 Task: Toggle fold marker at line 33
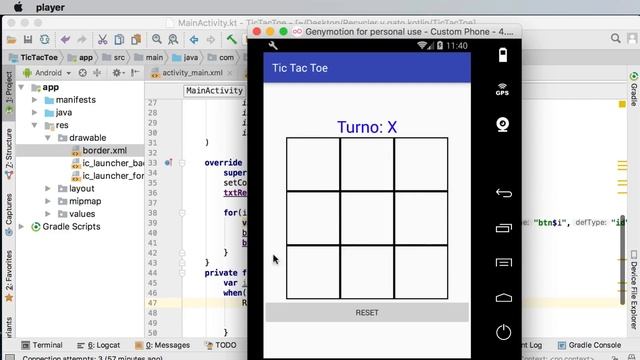click(182, 163)
